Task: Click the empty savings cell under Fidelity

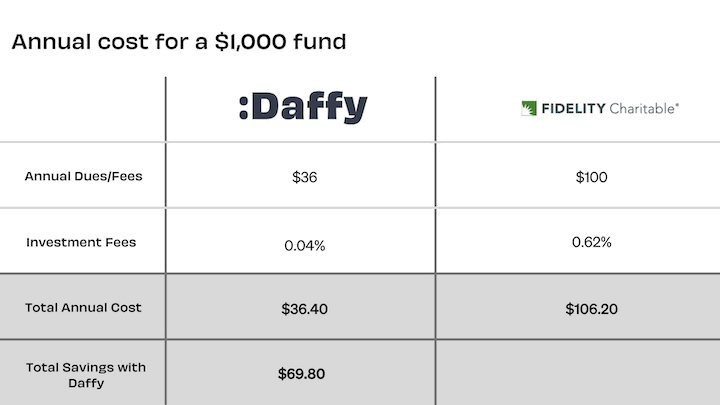Action: click(x=578, y=372)
